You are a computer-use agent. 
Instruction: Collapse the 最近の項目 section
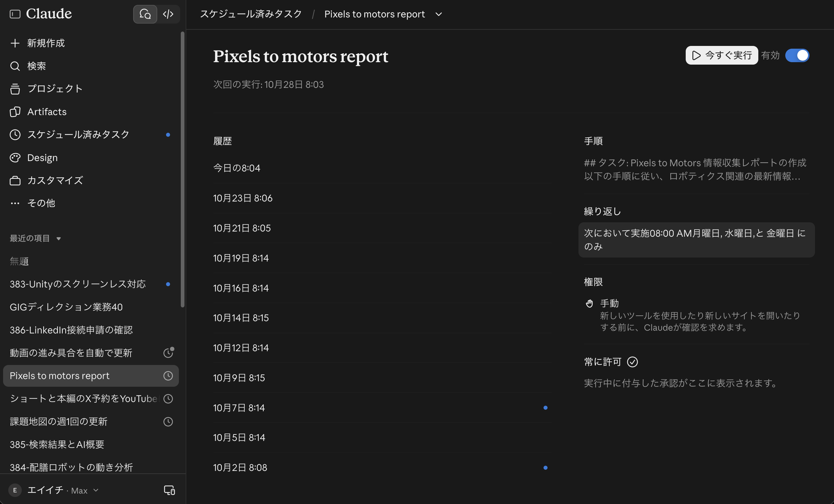(35, 239)
